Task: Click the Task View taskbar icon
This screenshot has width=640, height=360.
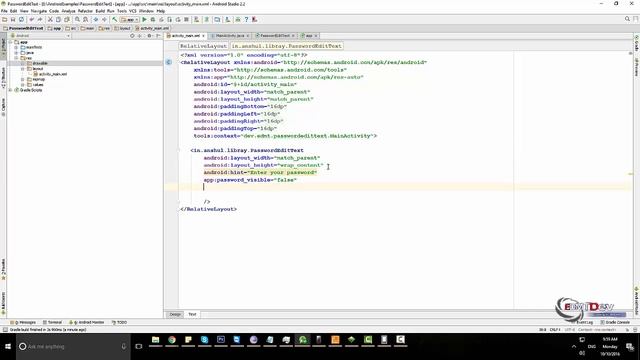Action: tap(139, 347)
